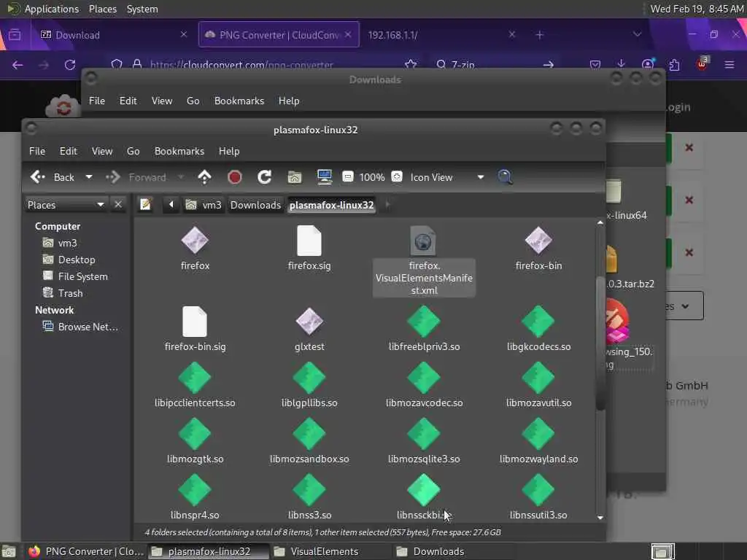Open Places sidebar selector dropdown
The width and height of the screenshot is (747, 560).
[66, 205]
